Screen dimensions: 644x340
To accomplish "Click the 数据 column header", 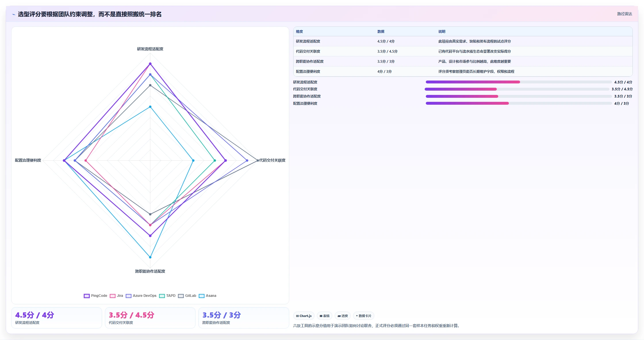I will 381,32.
